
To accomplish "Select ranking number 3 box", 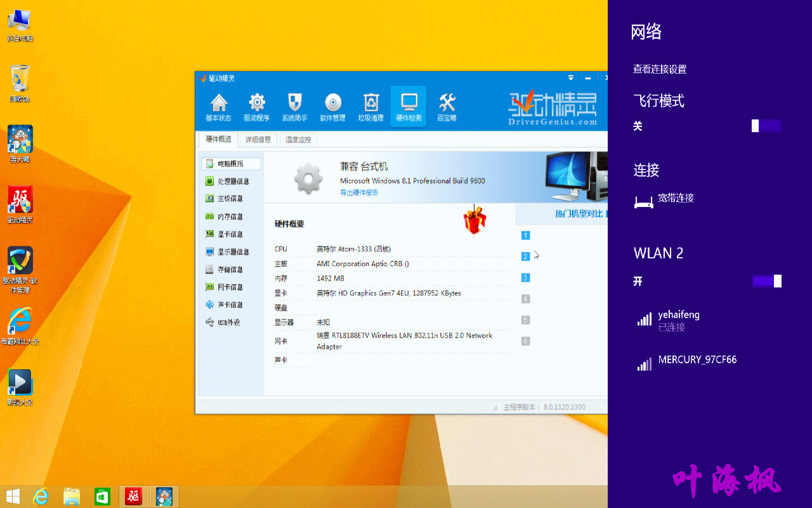I will (525, 277).
